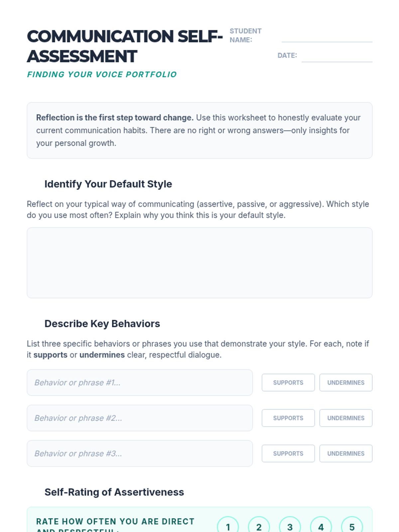Focus the Behavior or phrase #2 field

click(140, 418)
